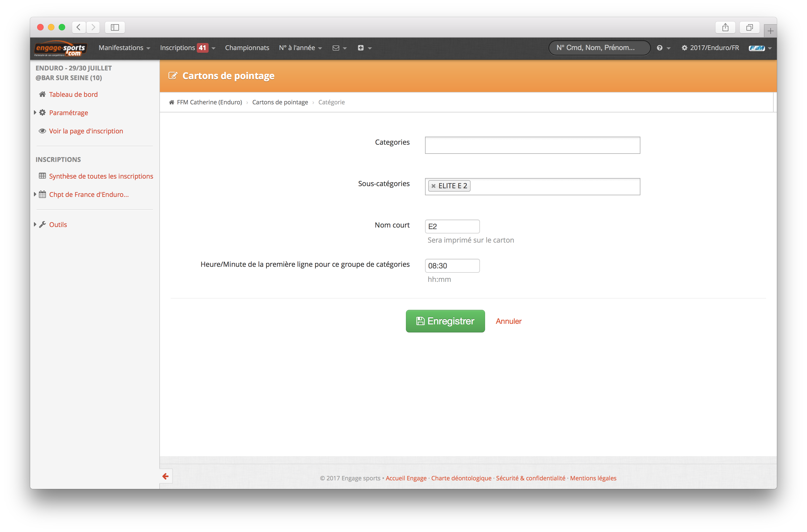This screenshot has width=807, height=532.
Task: Click the wrench icon beside Outils
Action: pyautogui.click(x=42, y=224)
